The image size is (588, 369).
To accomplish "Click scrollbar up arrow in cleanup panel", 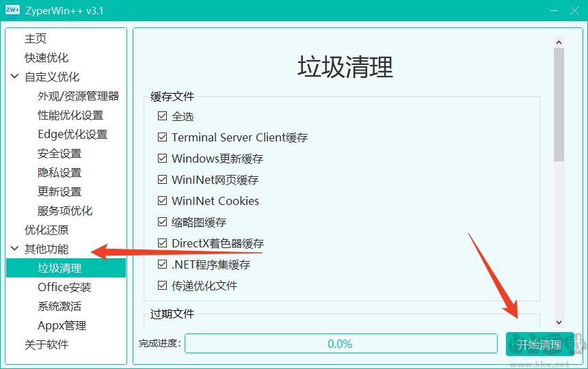I will coord(559,42).
